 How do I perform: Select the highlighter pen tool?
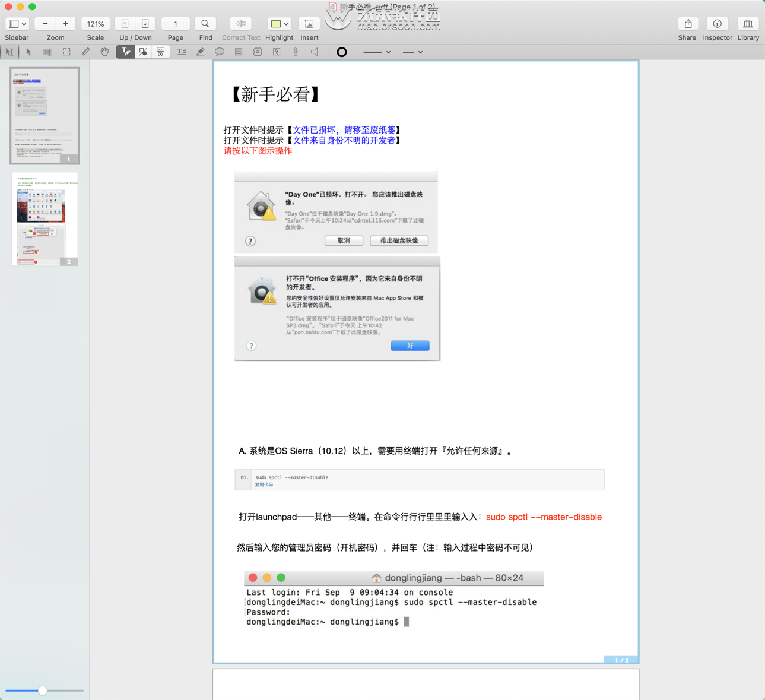201,52
